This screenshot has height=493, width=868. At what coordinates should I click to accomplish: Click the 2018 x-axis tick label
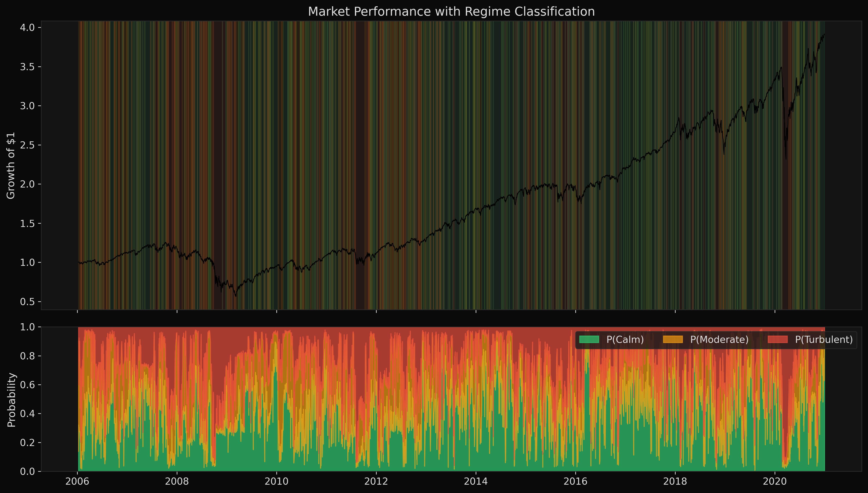tap(675, 482)
